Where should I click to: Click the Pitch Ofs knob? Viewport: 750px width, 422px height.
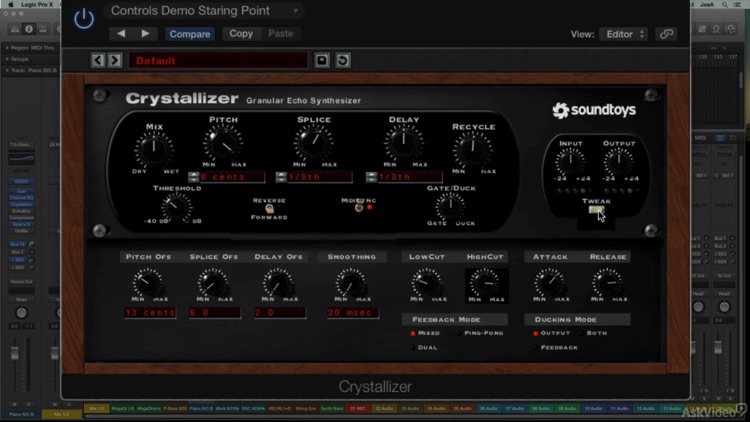coord(148,282)
